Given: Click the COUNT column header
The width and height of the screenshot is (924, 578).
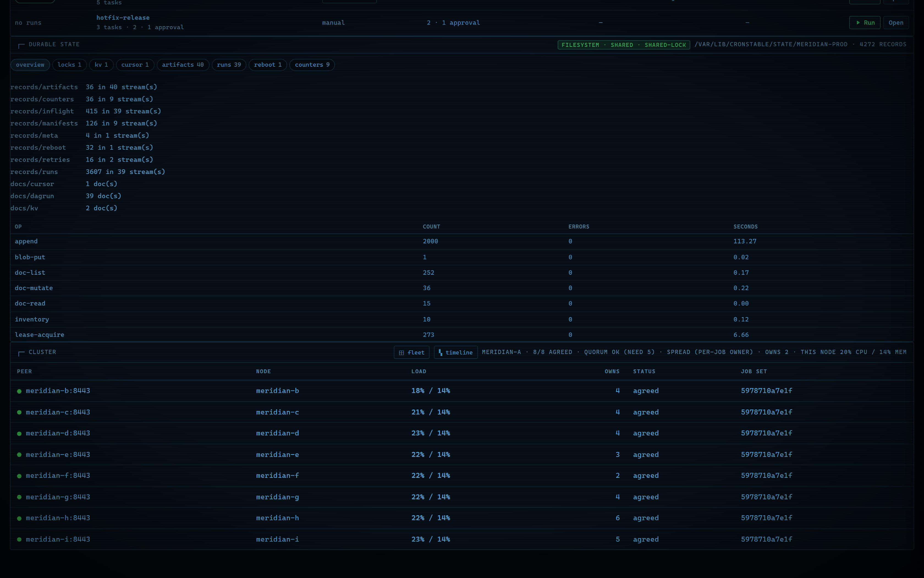Looking at the screenshot, I should pyautogui.click(x=431, y=227).
